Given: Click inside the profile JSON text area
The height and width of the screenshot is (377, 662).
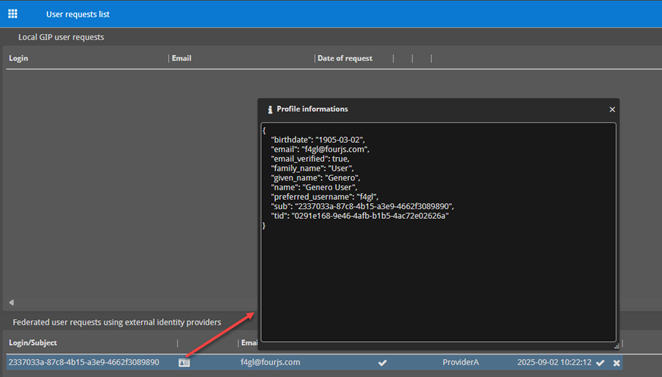Looking at the screenshot, I should (439, 232).
